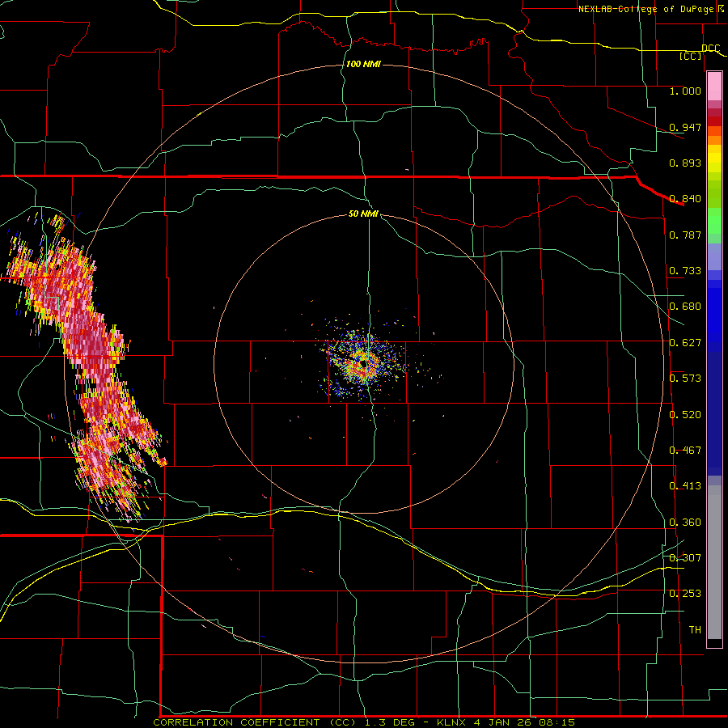
Task: Click the 0.893 color scale value
Action: (685, 163)
